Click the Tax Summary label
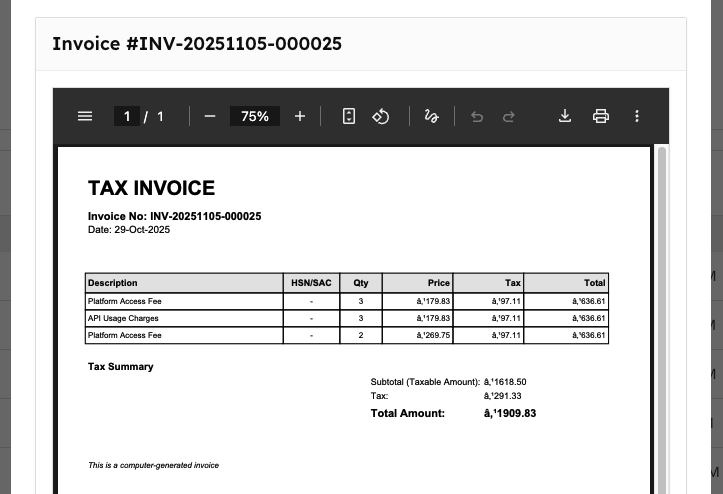Screen dimensions: 723x494 coord(121,367)
